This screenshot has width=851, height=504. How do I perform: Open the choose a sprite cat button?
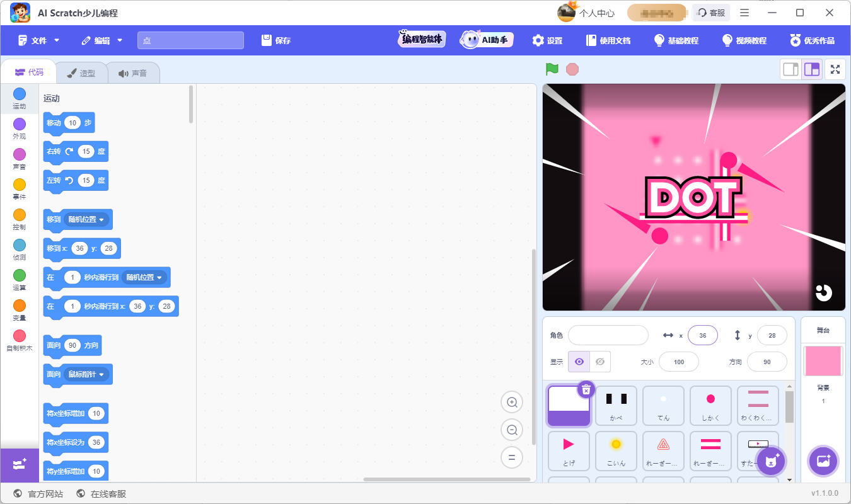click(x=770, y=462)
